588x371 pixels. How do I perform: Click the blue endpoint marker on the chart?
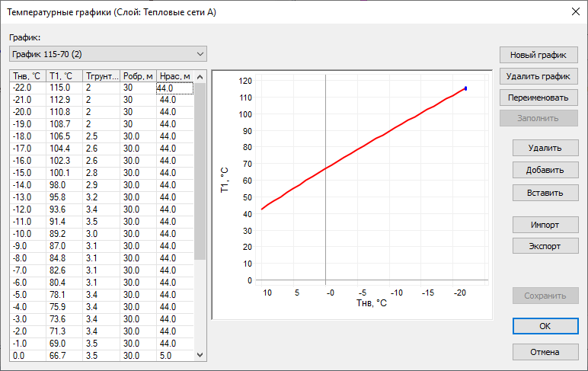click(465, 88)
